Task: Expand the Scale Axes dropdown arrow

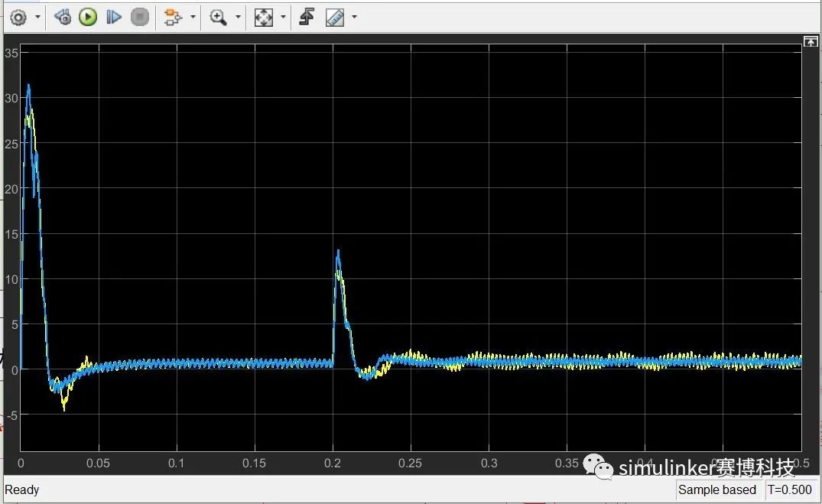Action: [283, 18]
